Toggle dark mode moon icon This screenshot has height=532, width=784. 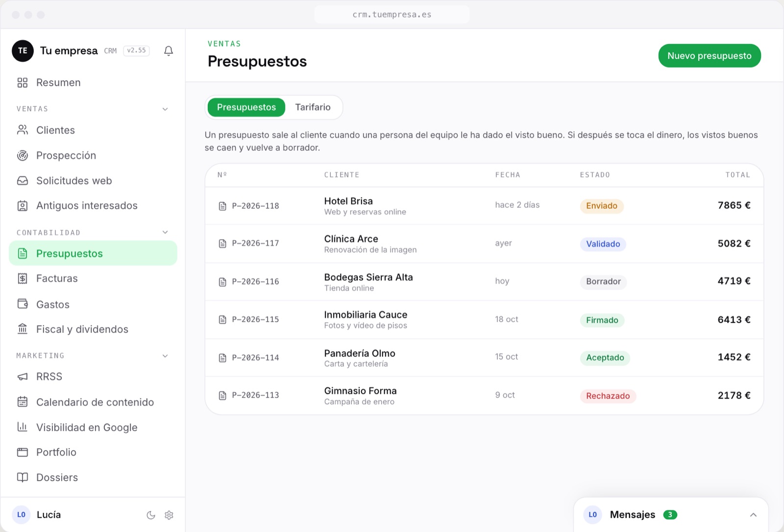[x=151, y=515]
